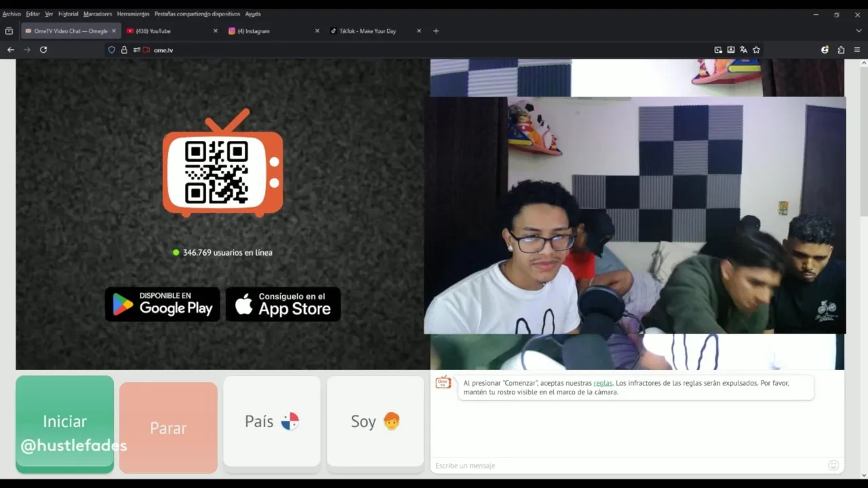
Task: Bookmark this page with the star icon
Action: (756, 49)
